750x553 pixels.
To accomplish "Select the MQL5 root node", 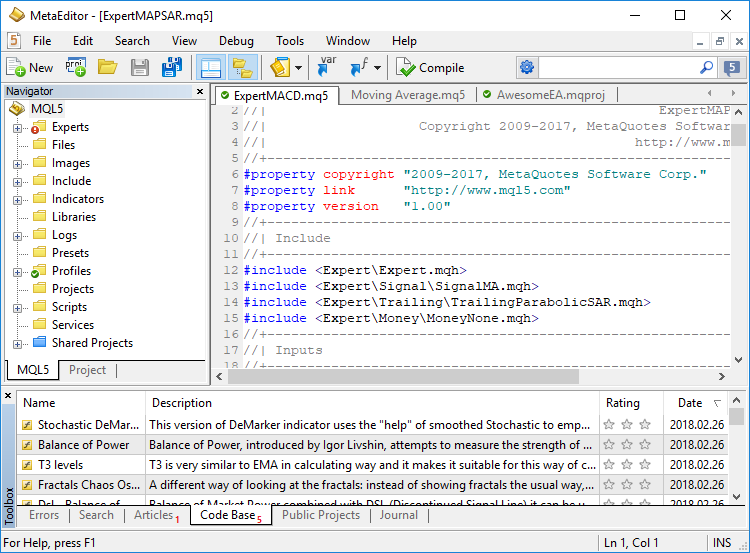I will point(47,109).
